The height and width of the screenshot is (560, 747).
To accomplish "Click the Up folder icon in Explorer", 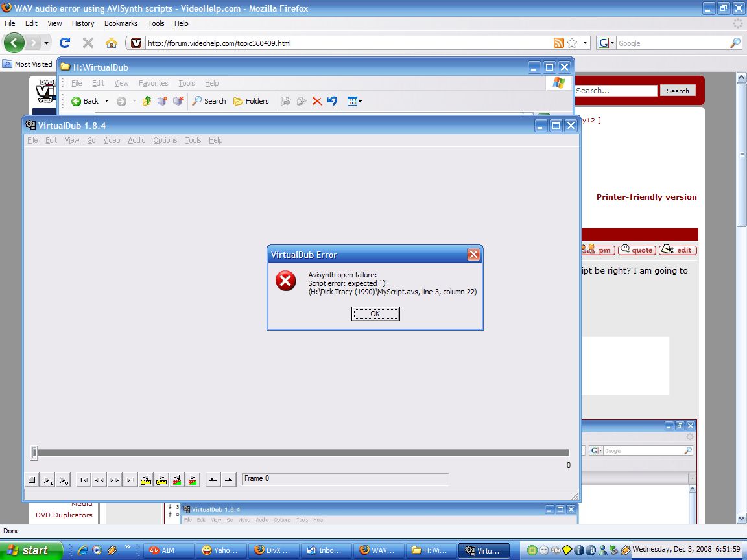I will click(147, 101).
